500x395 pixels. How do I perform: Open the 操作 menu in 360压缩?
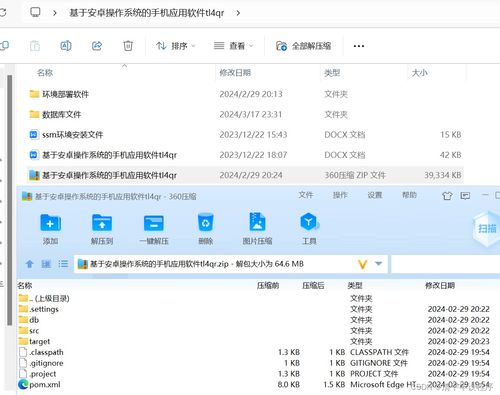[340, 195]
